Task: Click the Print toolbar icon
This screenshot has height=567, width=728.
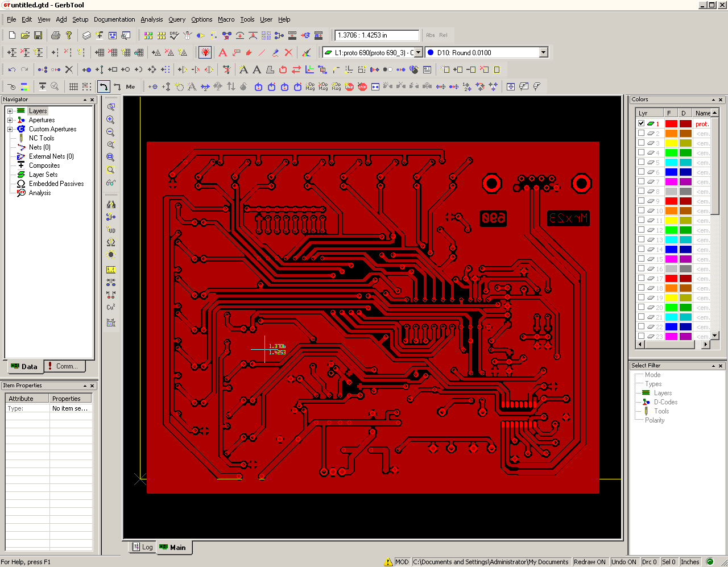Action: click(55, 35)
